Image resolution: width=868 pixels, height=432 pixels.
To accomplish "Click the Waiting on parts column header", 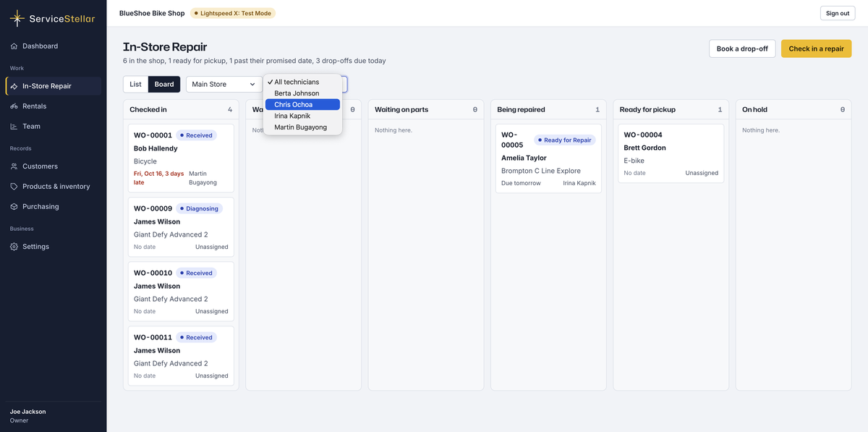I will coord(426,110).
